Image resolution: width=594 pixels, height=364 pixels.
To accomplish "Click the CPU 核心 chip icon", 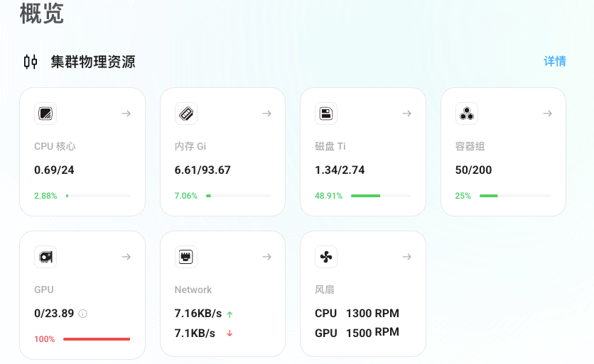I will (45, 114).
